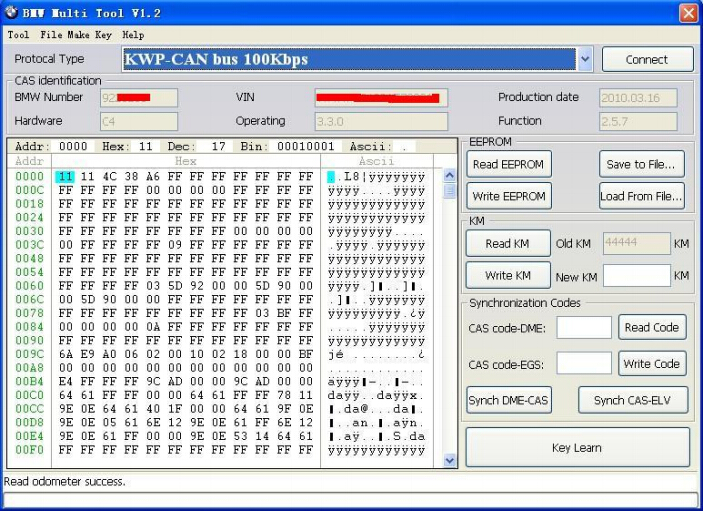Click the Write KM button
The height and width of the screenshot is (512, 704).
tap(508, 275)
